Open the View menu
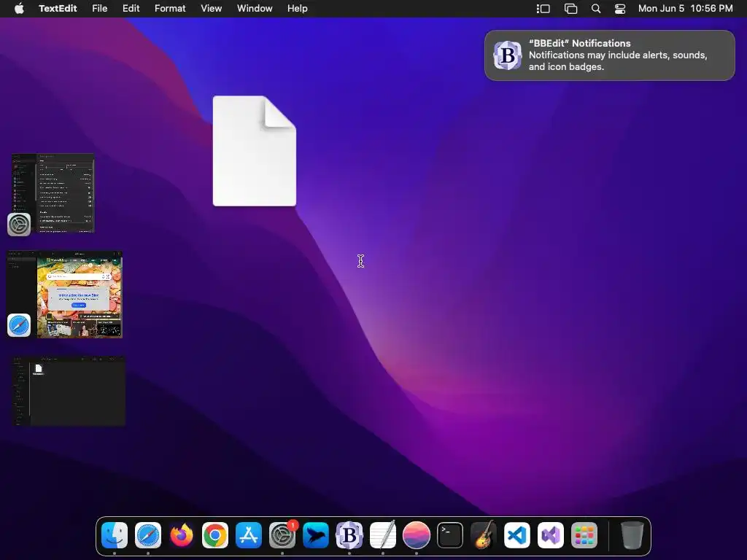The image size is (747, 560). (x=211, y=9)
